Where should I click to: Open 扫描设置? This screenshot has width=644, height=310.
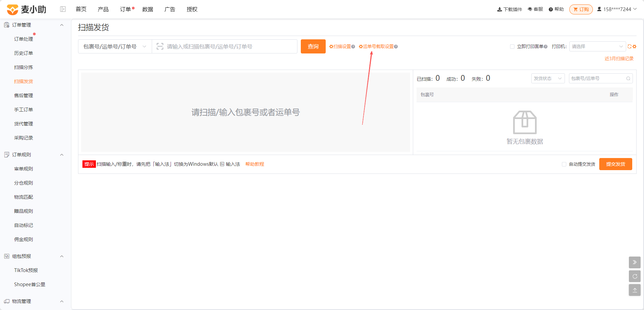(x=340, y=46)
